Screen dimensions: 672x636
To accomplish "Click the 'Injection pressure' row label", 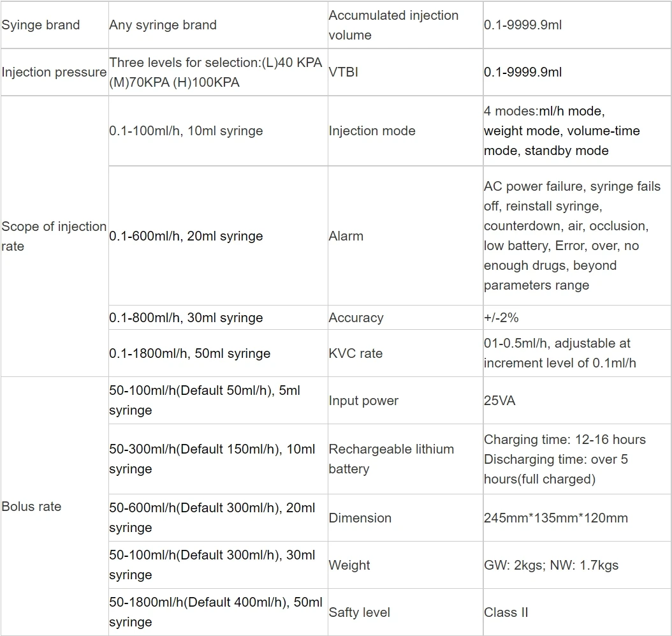I will point(54,72).
